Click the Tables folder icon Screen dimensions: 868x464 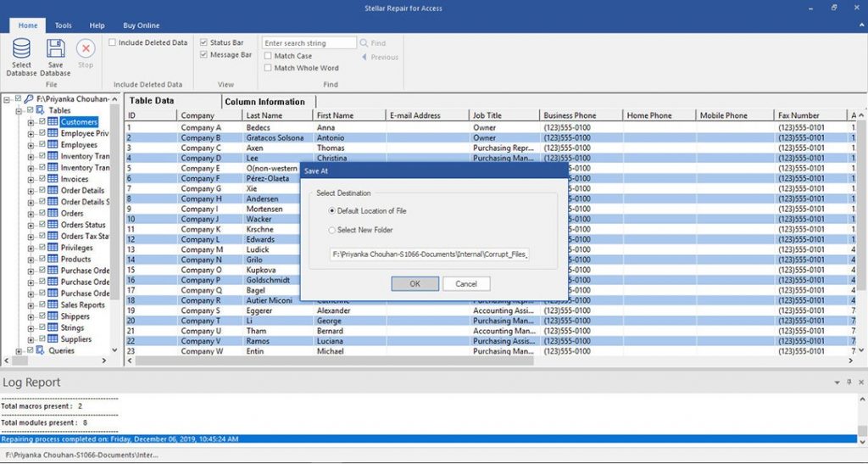point(41,110)
